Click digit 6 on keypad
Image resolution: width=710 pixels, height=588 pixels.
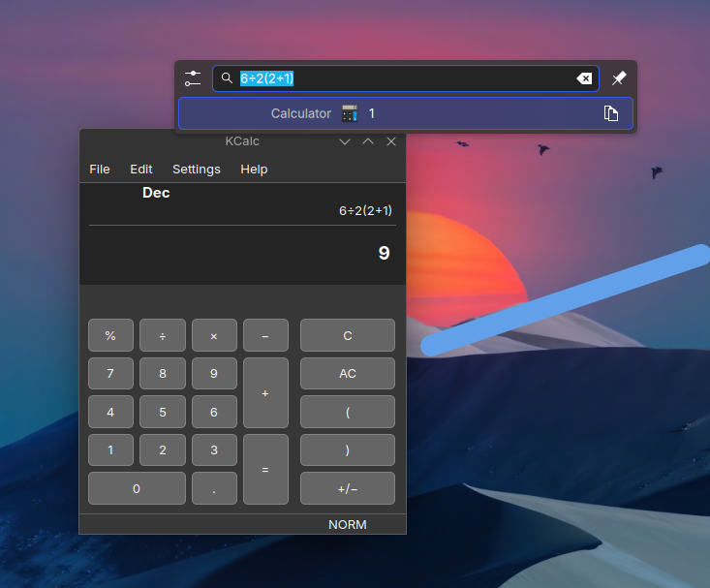tap(214, 412)
